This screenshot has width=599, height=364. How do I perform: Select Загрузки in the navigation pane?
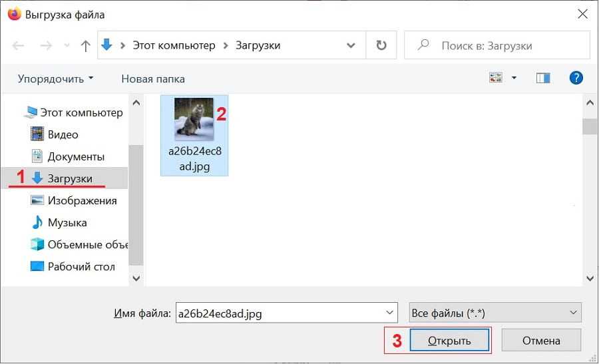coord(69,178)
